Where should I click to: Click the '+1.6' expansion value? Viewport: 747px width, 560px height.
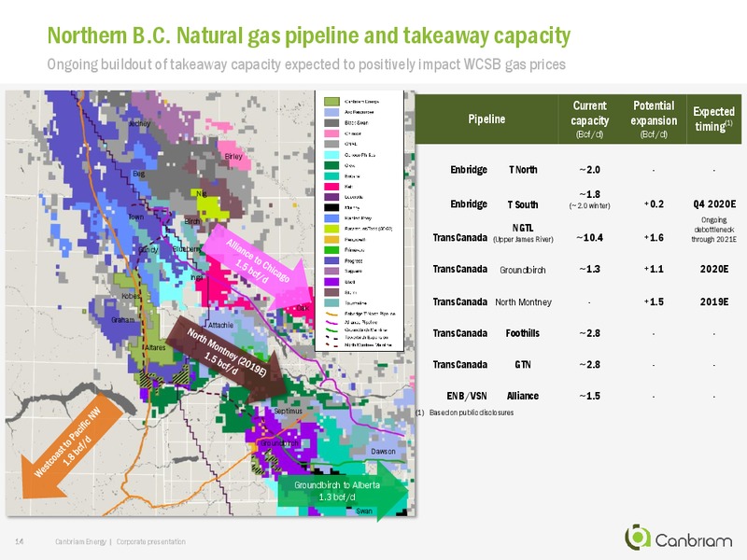click(654, 238)
